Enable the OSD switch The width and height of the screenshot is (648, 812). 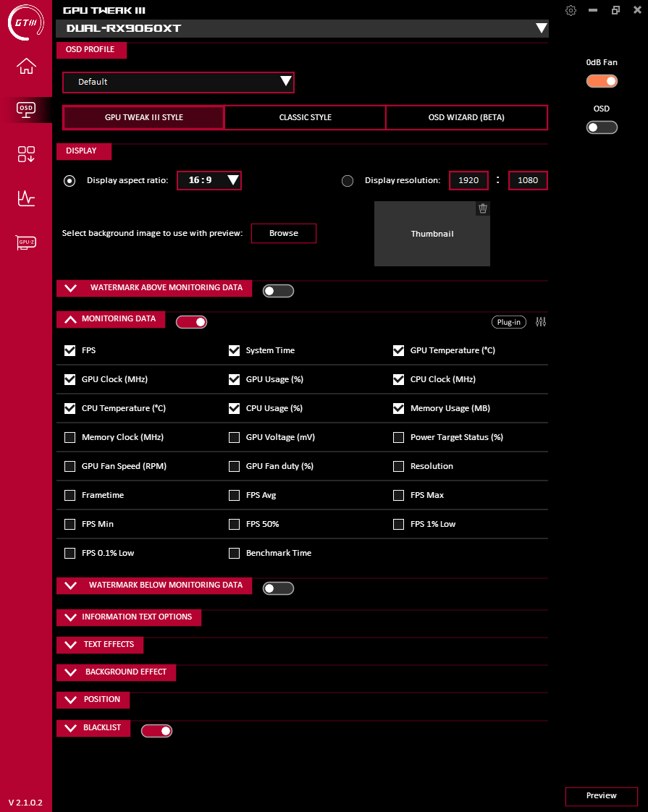(x=602, y=127)
